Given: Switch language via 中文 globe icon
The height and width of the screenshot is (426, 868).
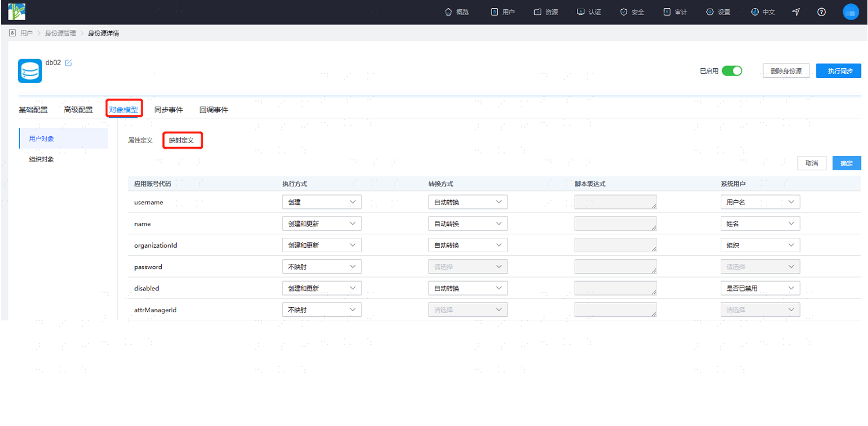Looking at the screenshot, I should click(x=763, y=12).
